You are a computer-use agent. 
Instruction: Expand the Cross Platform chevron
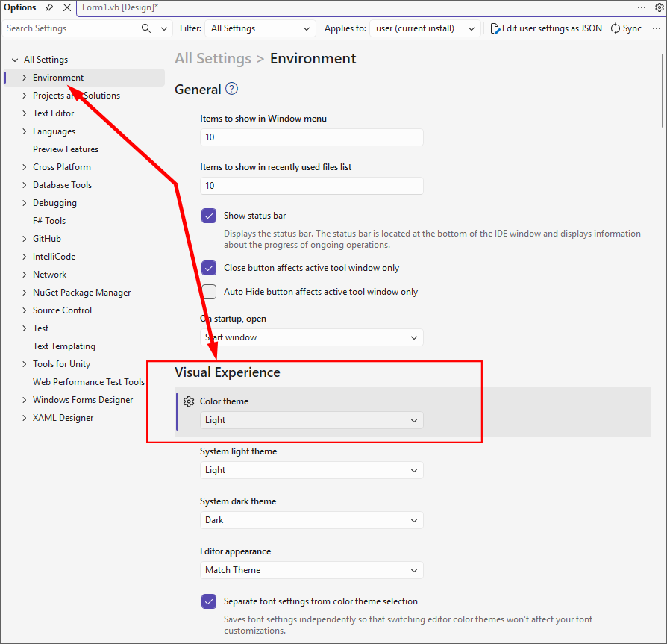pos(24,167)
